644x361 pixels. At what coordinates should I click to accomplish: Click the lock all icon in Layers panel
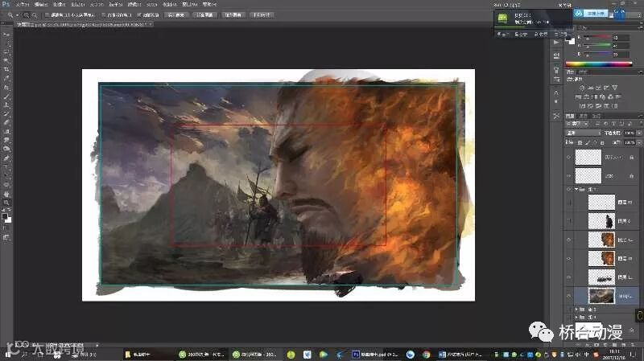[x=602, y=142]
